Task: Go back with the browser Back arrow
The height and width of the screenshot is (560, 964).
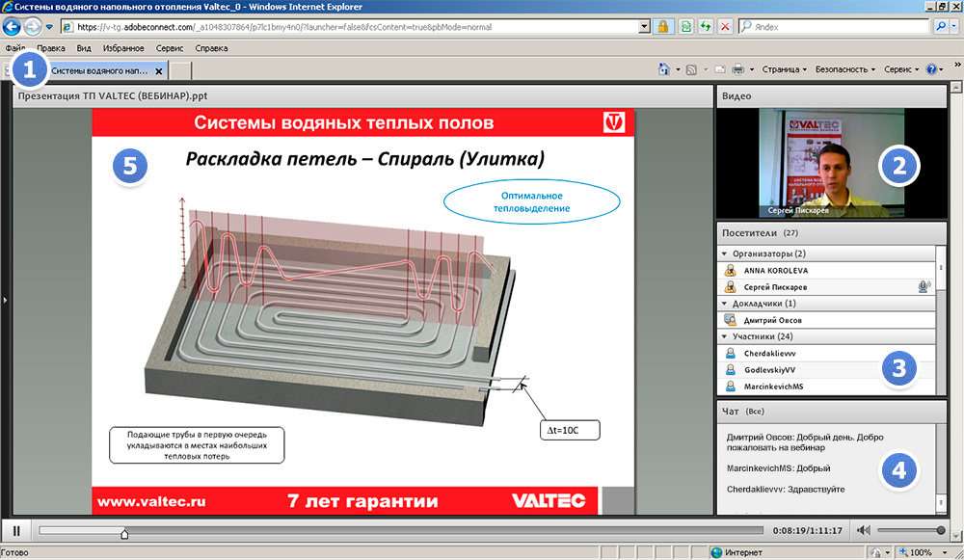Action: click(13, 27)
